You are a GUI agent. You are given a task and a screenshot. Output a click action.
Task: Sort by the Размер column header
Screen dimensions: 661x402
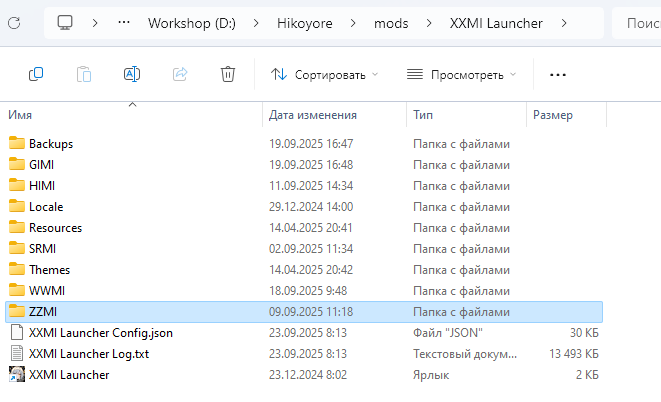(x=567, y=115)
